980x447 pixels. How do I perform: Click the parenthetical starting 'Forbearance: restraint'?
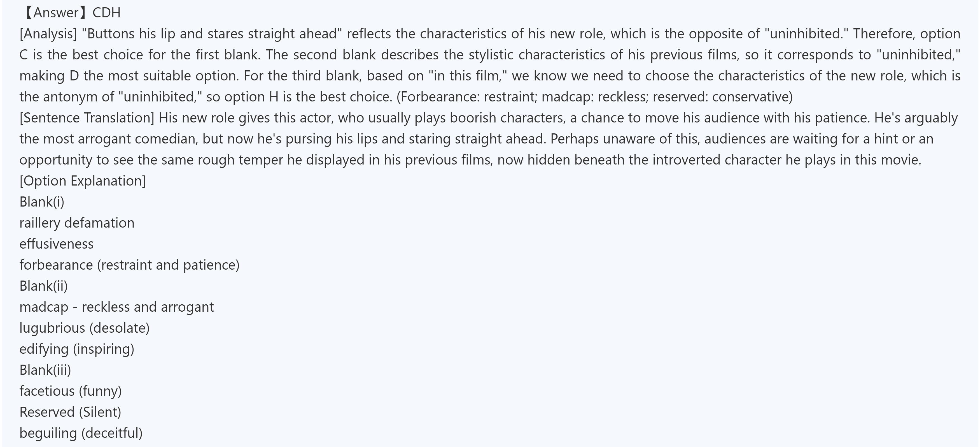coord(594,97)
